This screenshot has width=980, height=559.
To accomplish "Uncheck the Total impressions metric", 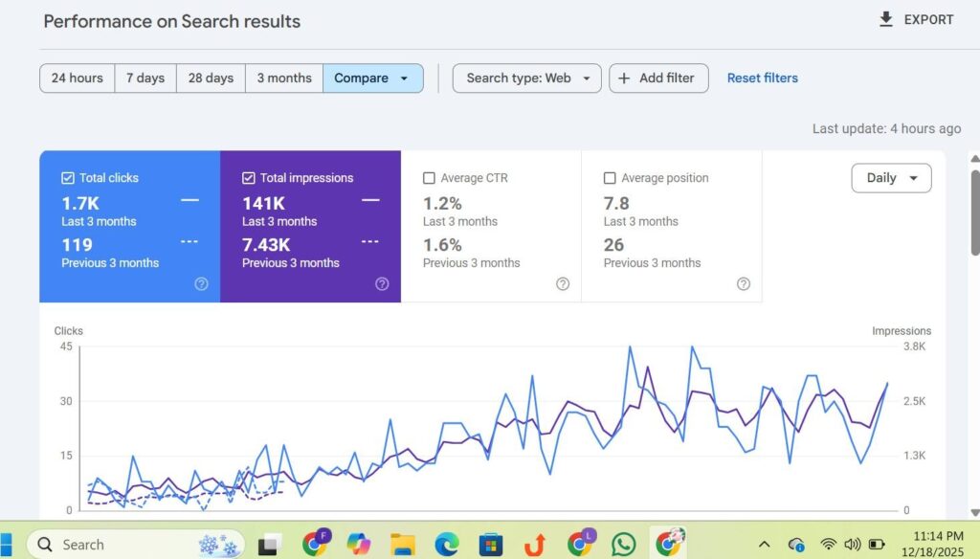I will pos(250,177).
